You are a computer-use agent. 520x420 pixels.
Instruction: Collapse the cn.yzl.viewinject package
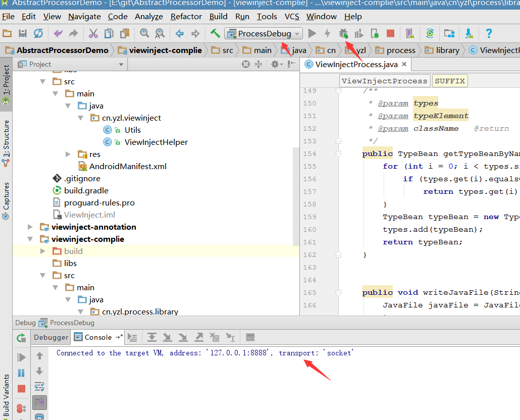click(x=81, y=118)
